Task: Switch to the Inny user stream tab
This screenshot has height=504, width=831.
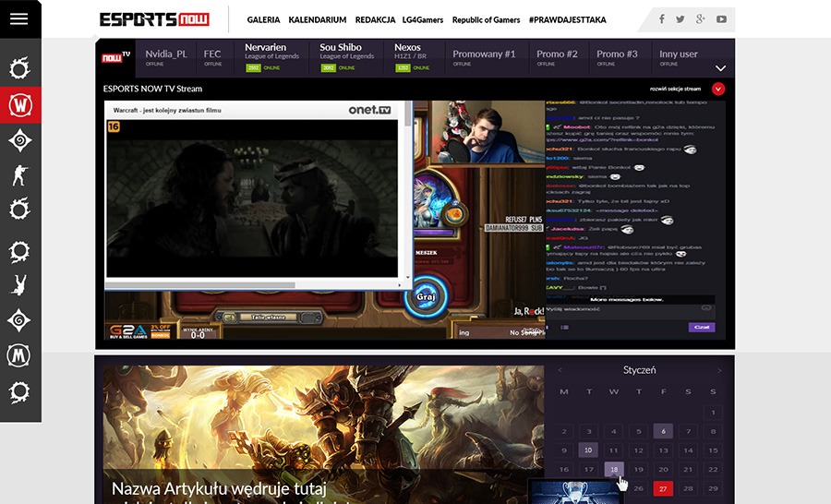Action: click(679, 58)
